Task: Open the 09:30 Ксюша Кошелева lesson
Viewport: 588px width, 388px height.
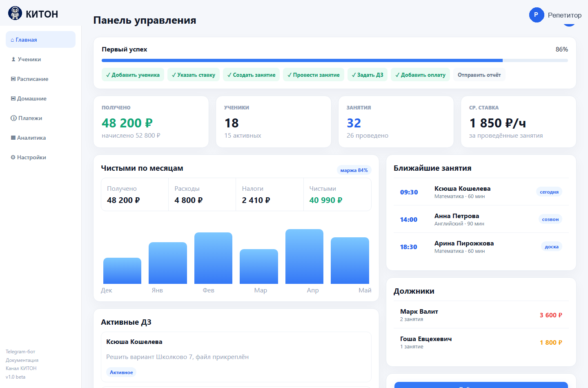Action: pos(481,192)
